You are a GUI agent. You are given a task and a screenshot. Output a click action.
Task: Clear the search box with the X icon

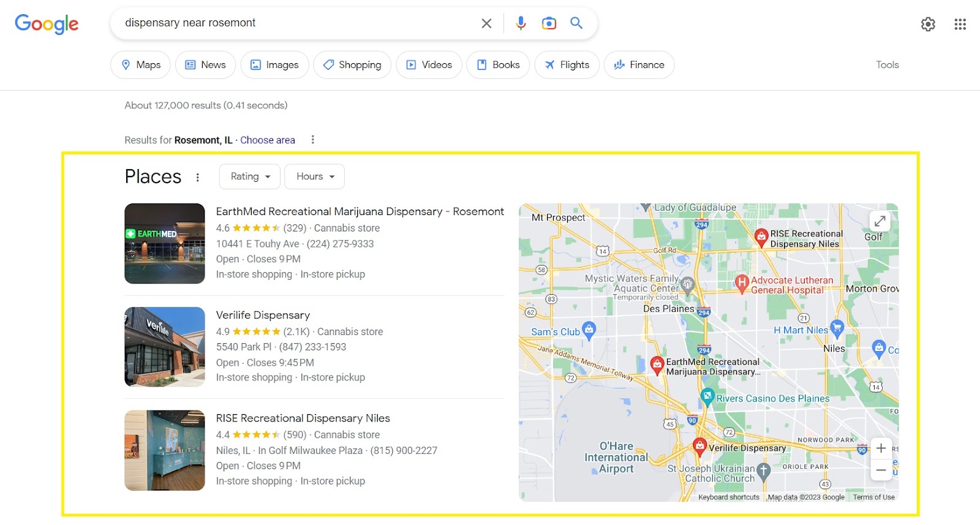point(486,23)
